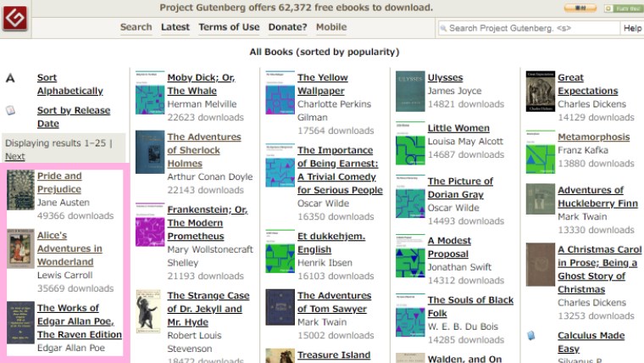Open The Souls of Black Folk link
Image resolution: width=644 pixels, height=363 pixels.
click(x=470, y=307)
